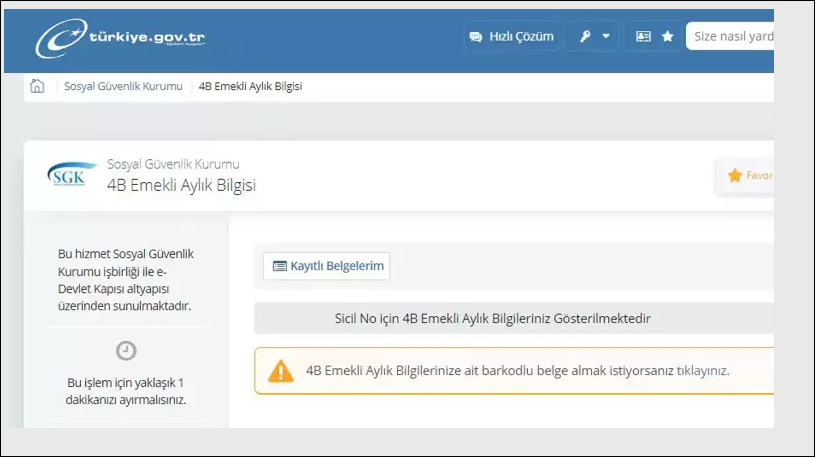This screenshot has width=815, height=457.
Task: Click the key icon in header
Action: tap(585, 36)
